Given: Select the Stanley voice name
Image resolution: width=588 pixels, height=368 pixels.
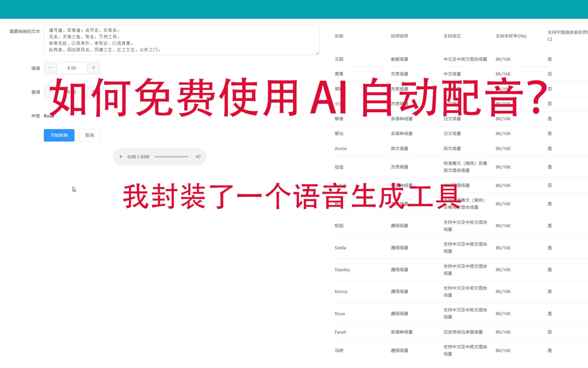Looking at the screenshot, I should coord(342,270).
